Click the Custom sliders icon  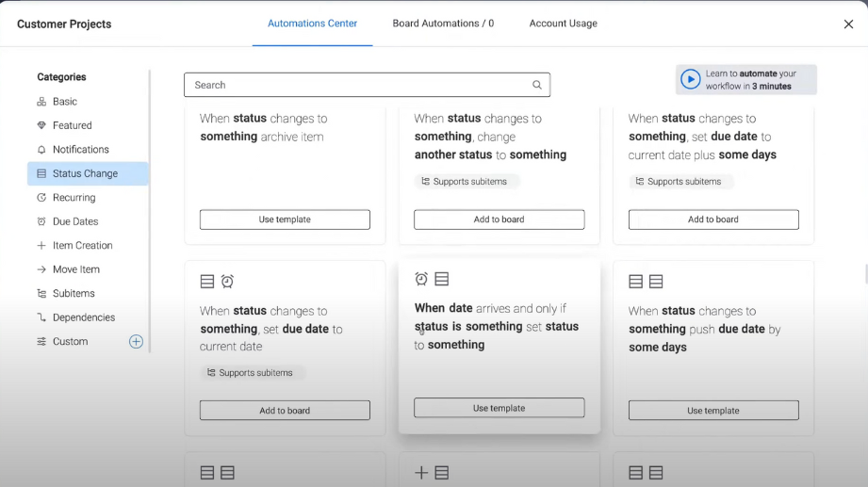coord(41,341)
